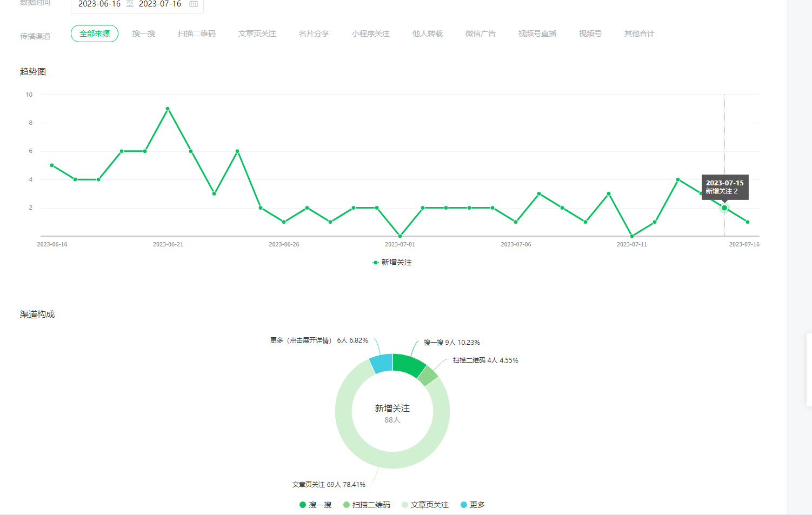Image resolution: width=812 pixels, height=515 pixels.
Task: Click the 其他合计 channel option
Action: pyautogui.click(x=639, y=34)
